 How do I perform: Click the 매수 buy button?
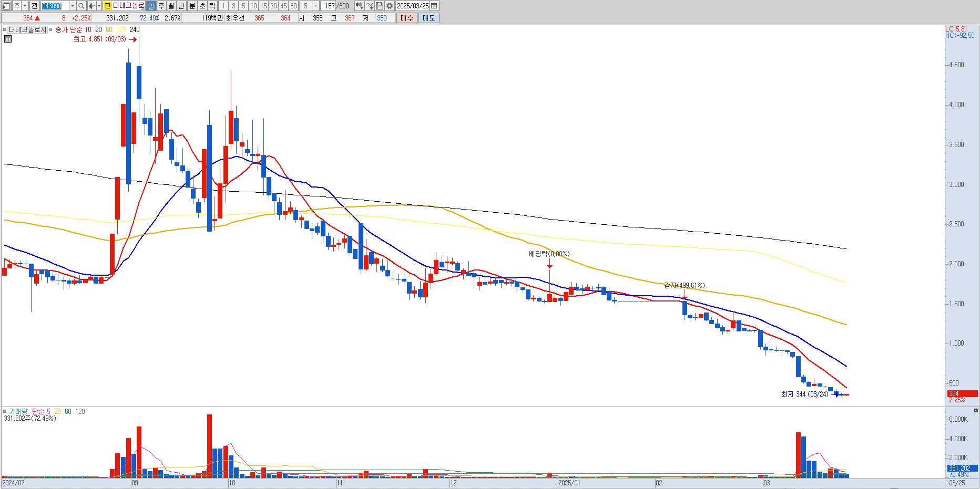tap(407, 18)
